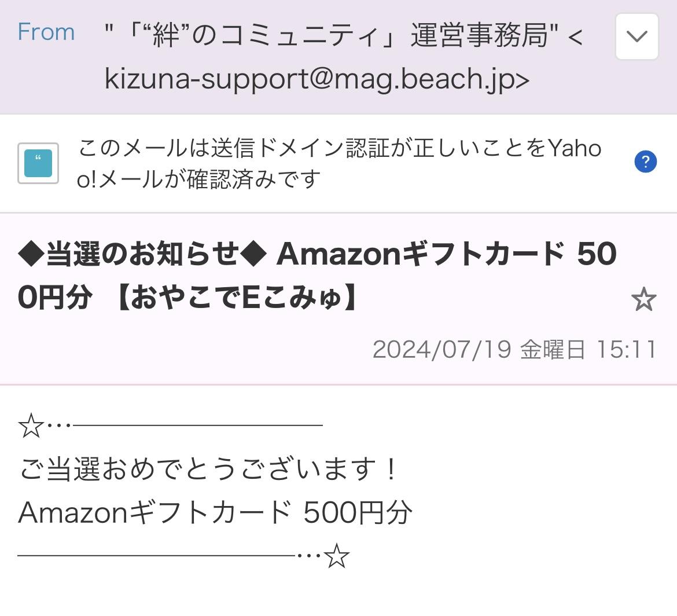Click the 15:11 received time
Screen dimensions: 677x616
click(626, 350)
